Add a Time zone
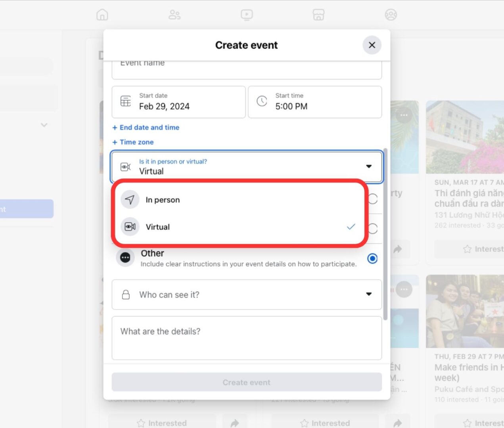 tap(133, 142)
